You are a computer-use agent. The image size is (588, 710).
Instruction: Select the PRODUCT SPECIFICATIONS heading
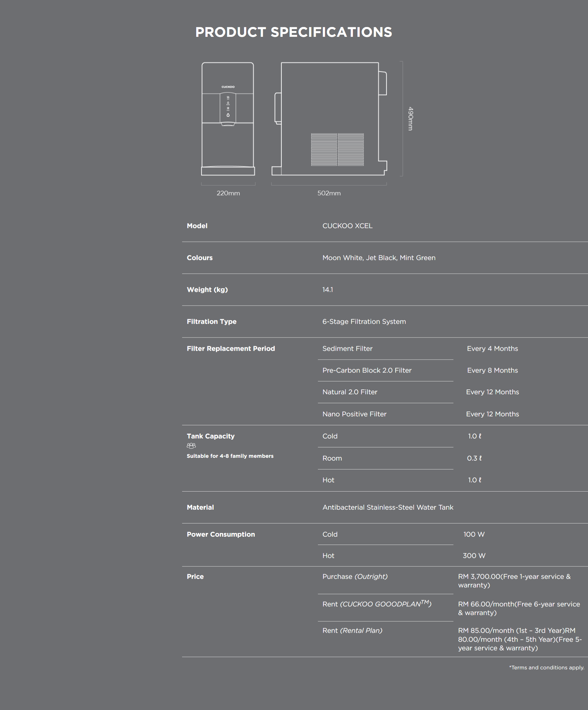293,32
